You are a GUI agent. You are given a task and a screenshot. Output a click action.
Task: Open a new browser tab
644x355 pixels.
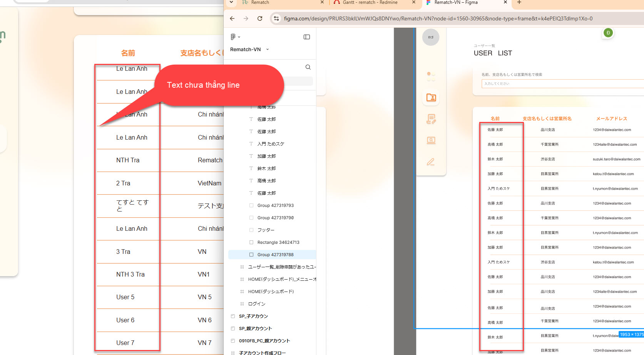coord(519,2)
